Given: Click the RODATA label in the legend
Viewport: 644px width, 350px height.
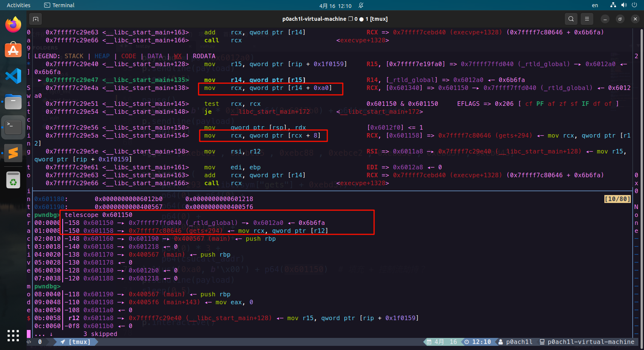Looking at the screenshot, I should 204,56.
